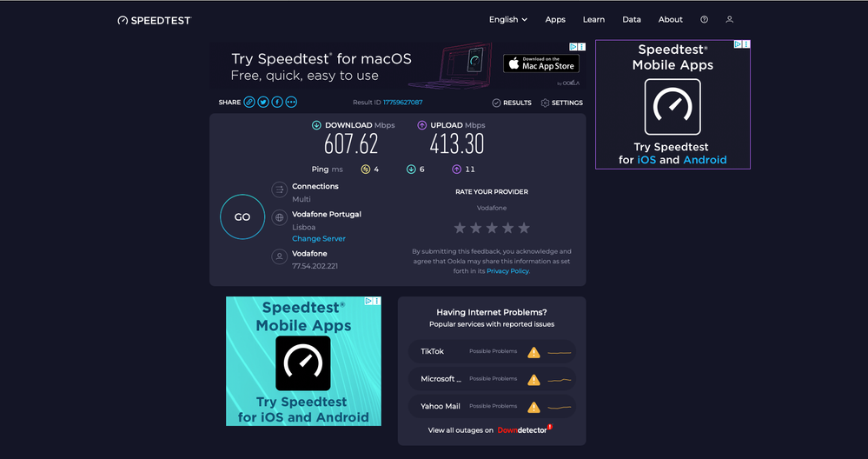Click the Change Server link
The height and width of the screenshot is (459, 868).
pyautogui.click(x=319, y=239)
